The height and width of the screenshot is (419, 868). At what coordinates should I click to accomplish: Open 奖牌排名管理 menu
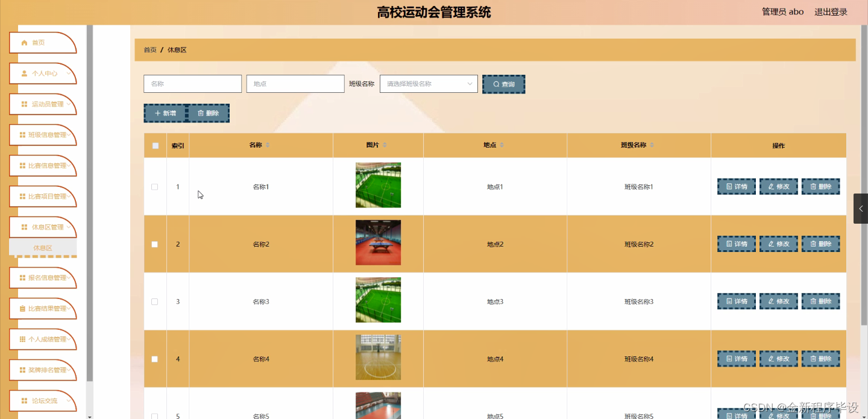click(x=42, y=370)
